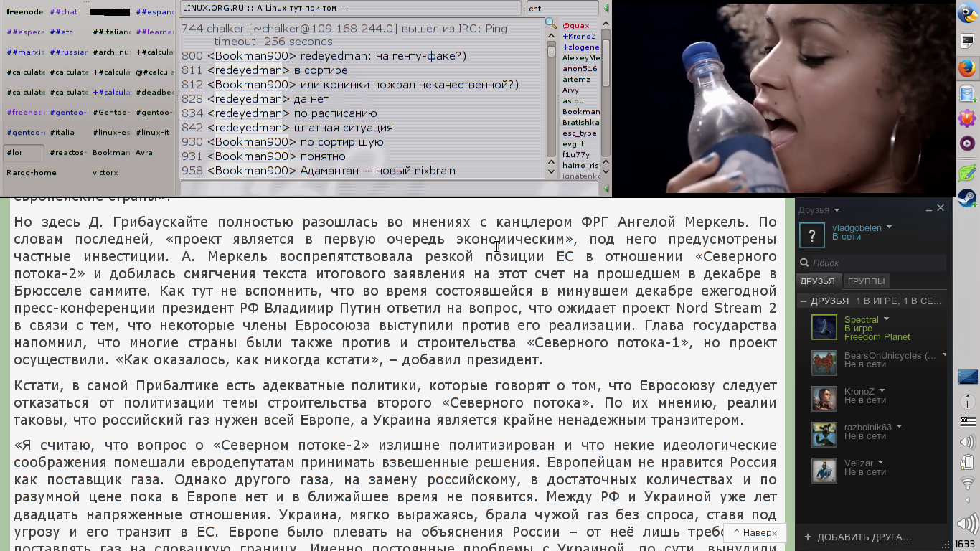Open the dropdown next to vladgobelen
Screen dimensions: 980x551
889,227
